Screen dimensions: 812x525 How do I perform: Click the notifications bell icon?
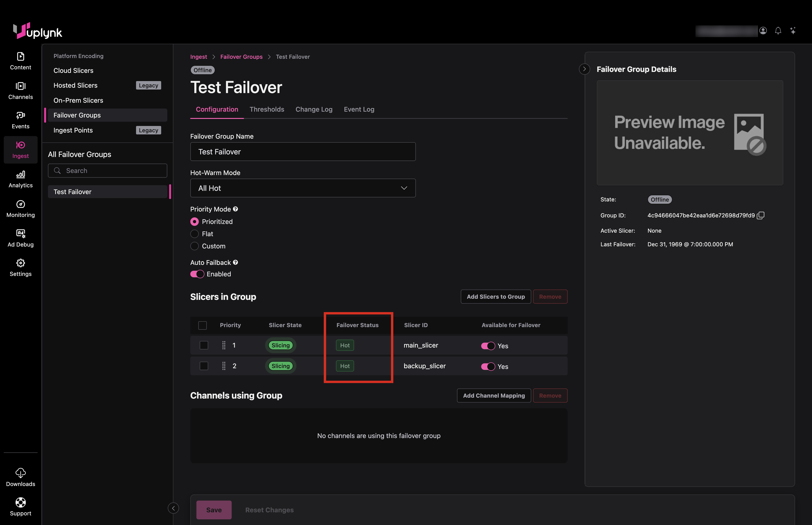pos(778,31)
